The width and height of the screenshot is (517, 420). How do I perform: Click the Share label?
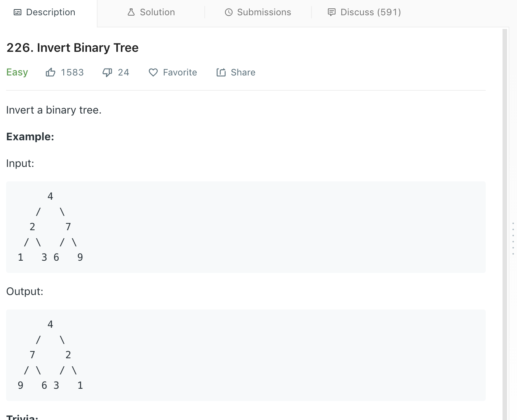[x=243, y=72]
